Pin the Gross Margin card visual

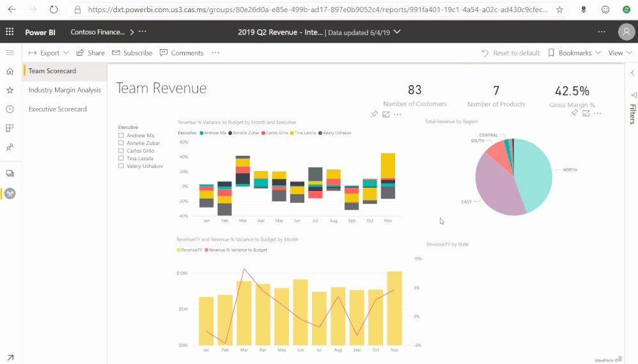point(574,113)
